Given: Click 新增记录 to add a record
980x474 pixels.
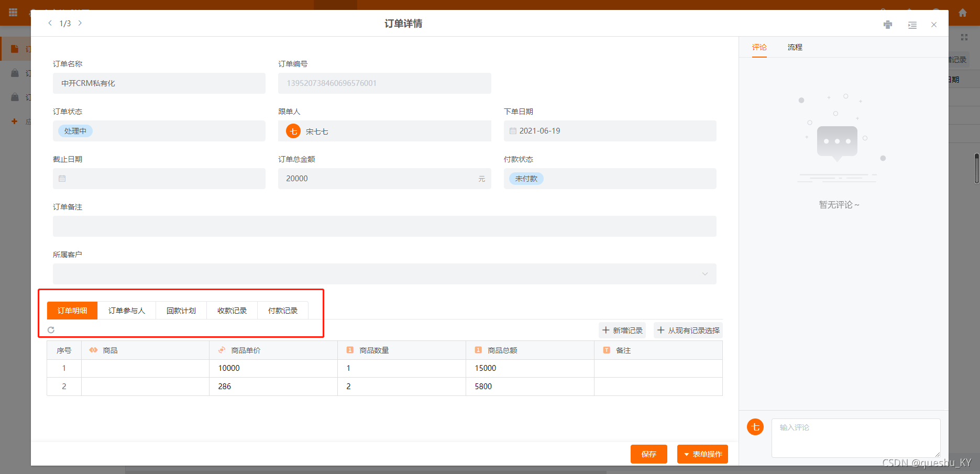Looking at the screenshot, I should (622, 330).
